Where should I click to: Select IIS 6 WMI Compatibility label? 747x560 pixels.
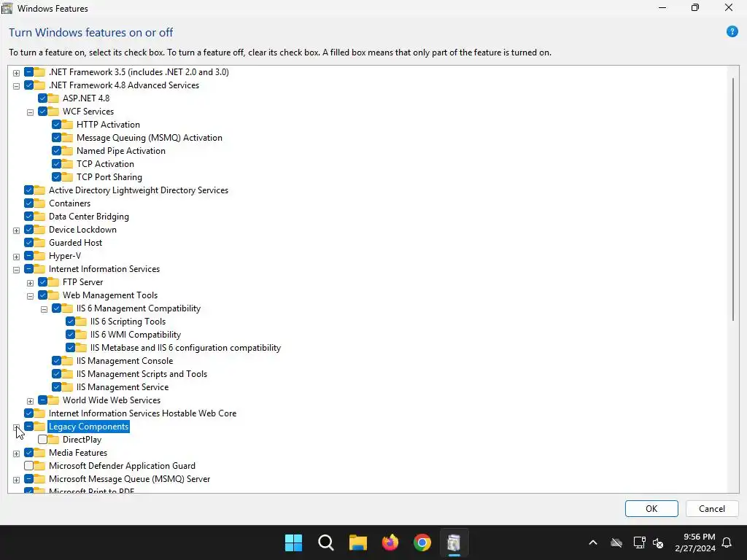point(136,335)
